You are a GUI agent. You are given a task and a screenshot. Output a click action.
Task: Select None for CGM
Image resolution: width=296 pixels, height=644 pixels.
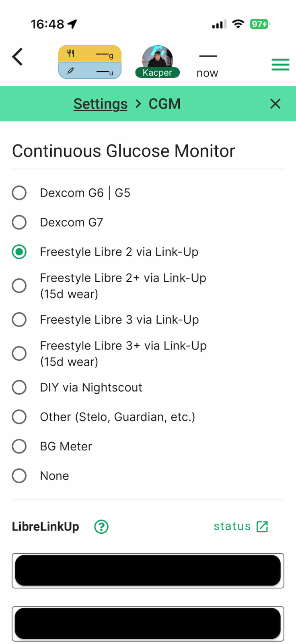19,476
